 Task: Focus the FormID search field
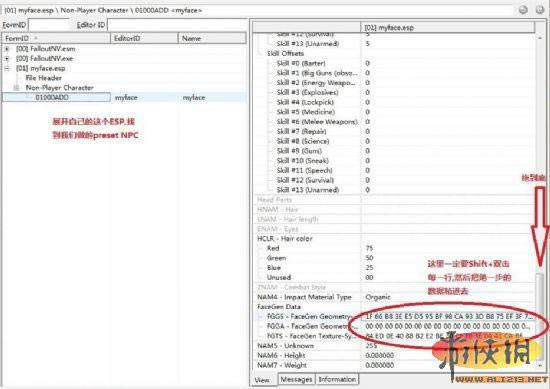pyautogui.click(x=49, y=25)
